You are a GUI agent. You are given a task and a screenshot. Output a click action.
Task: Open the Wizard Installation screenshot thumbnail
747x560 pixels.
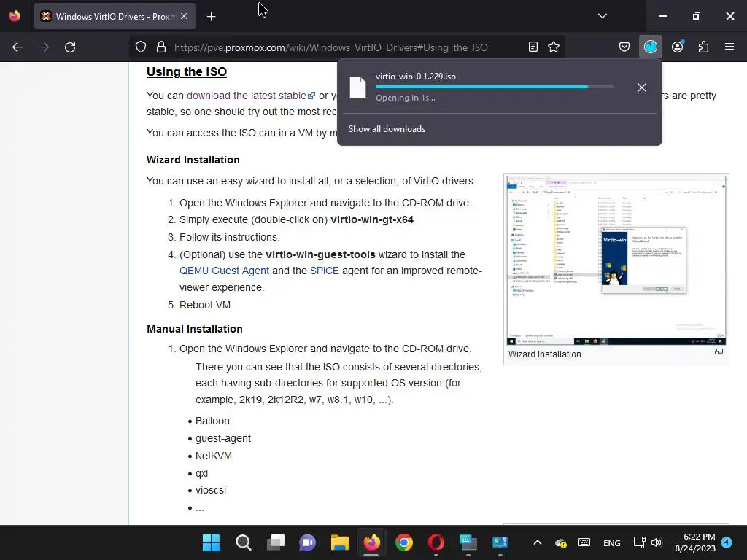pyautogui.click(x=616, y=260)
